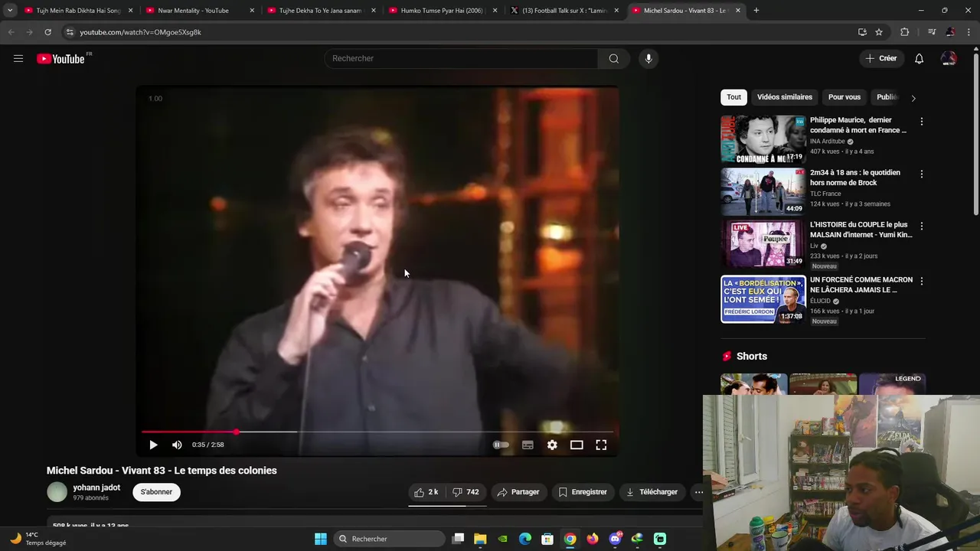Save the video with Enregistrer
The image size is (980, 551).
coord(583,492)
